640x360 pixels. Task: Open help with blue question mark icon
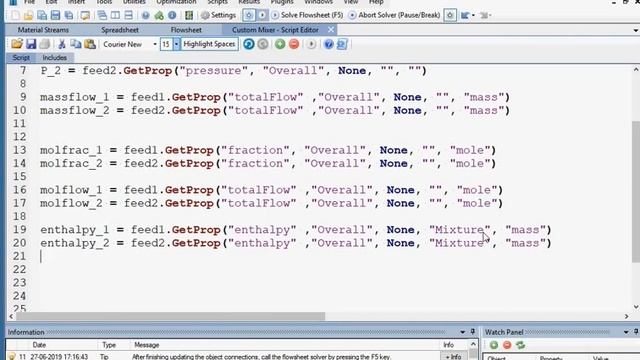point(328,44)
